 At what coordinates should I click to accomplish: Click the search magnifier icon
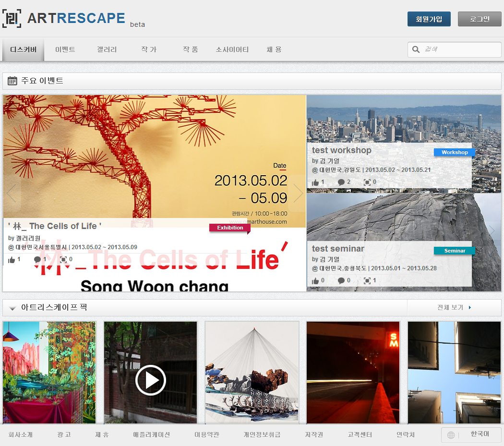tap(416, 49)
